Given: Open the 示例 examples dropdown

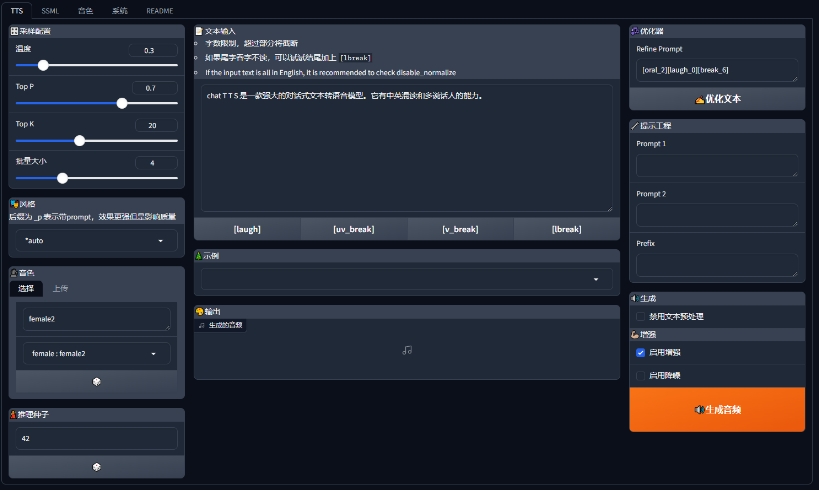Looking at the screenshot, I should 407,280.
